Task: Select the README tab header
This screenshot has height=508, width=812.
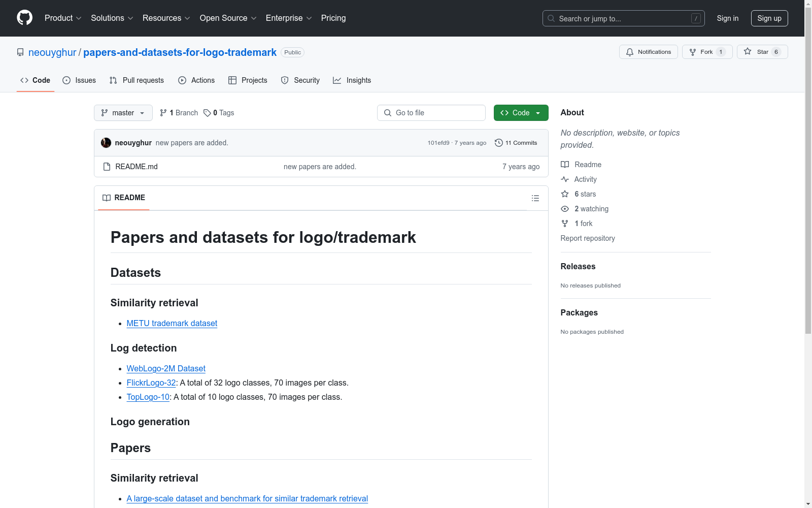Action: coord(124,198)
